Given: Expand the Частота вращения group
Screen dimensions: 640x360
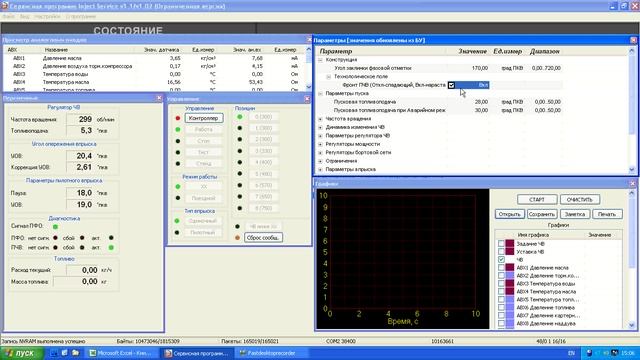Looking at the screenshot, I should click(x=320, y=119).
